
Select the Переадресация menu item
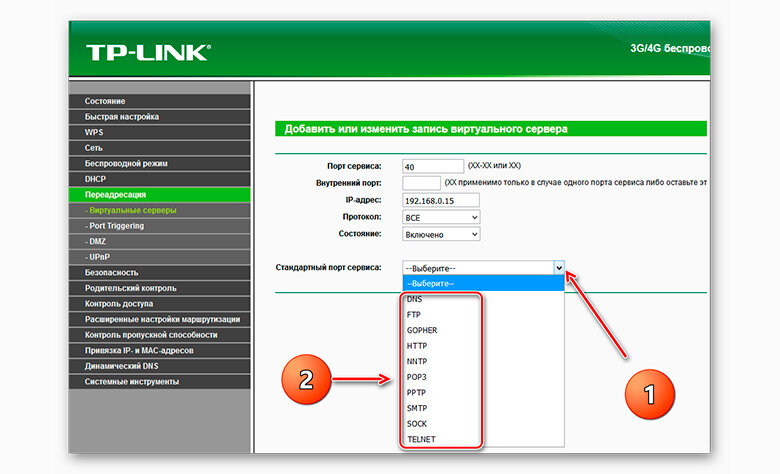[x=159, y=194]
